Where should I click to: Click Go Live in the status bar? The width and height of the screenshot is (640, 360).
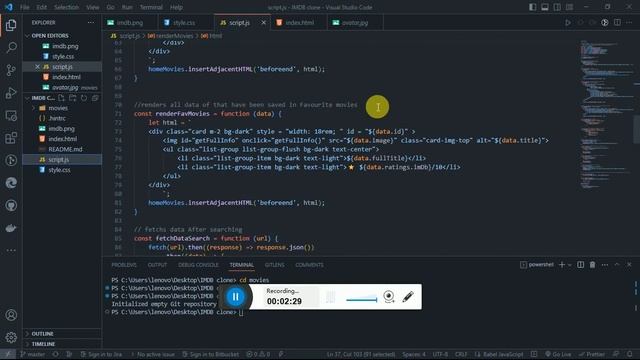(x=558, y=354)
